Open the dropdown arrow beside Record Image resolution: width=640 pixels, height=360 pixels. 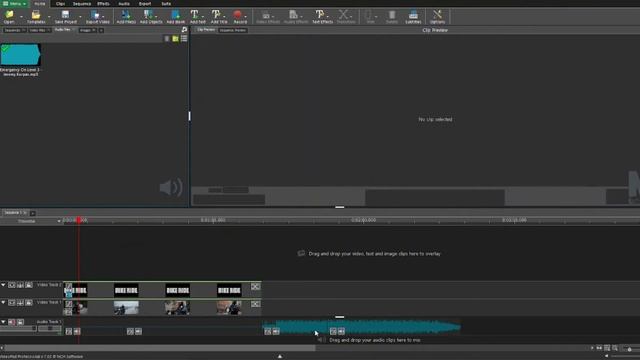tap(246, 17)
